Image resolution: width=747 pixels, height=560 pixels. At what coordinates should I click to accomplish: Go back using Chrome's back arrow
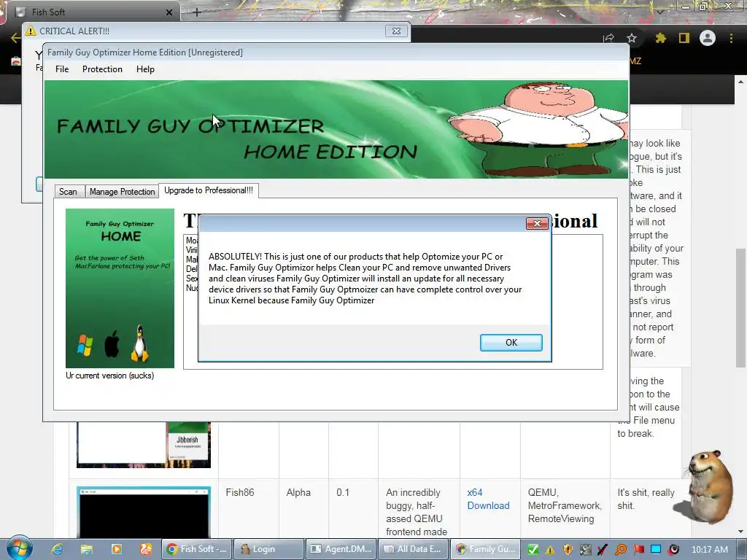15,38
